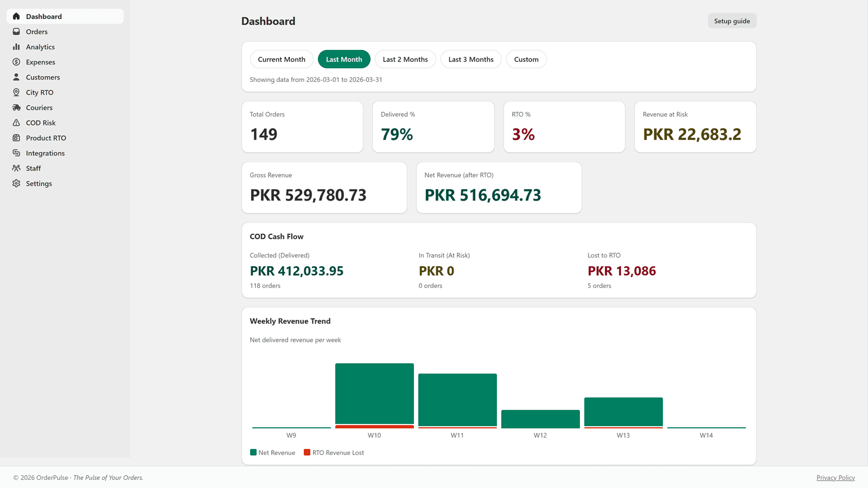Open Couriers in the sidebar
Image resolution: width=868 pixels, height=488 pixels.
[x=65, y=107]
